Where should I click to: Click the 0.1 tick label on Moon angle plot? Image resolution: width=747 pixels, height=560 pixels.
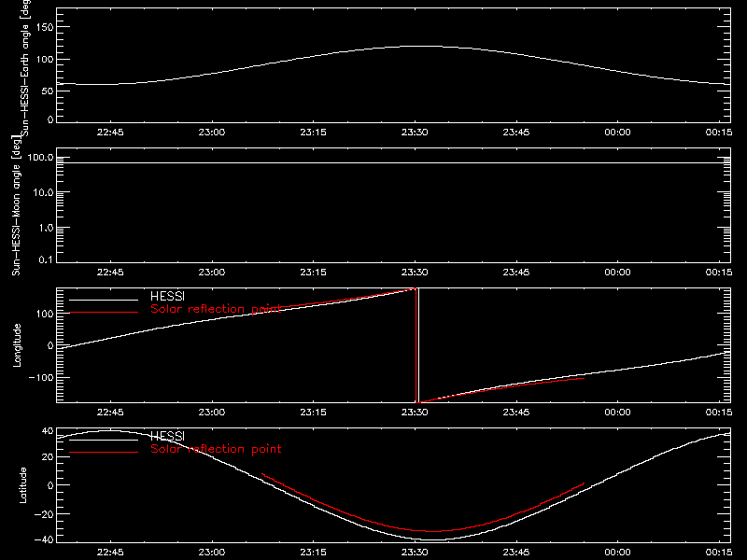click(x=46, y=260)
